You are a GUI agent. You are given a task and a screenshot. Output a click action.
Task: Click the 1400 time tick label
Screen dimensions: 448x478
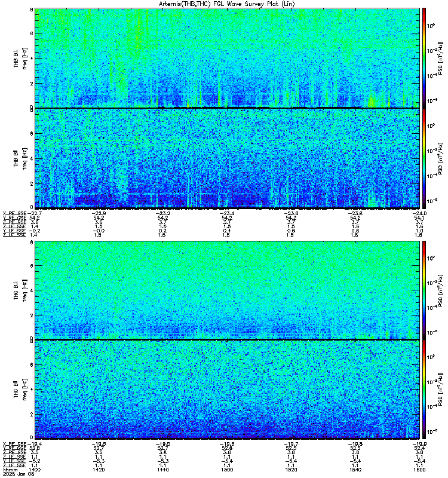point(34,470)
